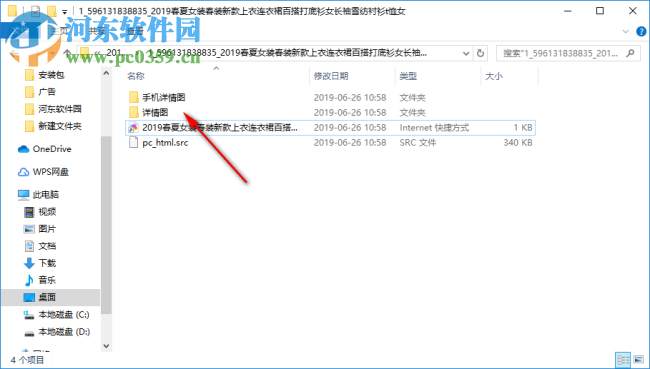Screen dimensions: 650x369
Task: Click the address bar path text
Action: click(x=288, y=53)
